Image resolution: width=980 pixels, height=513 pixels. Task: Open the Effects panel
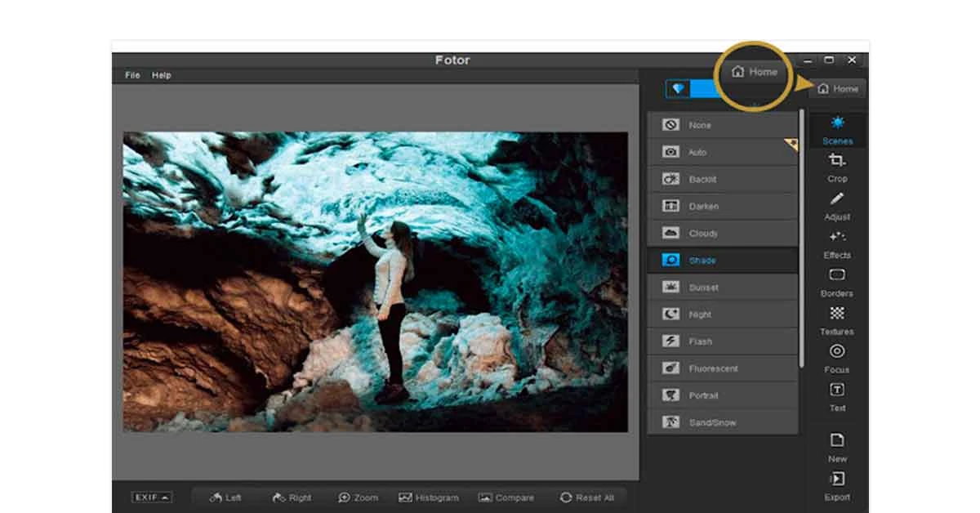837,244
